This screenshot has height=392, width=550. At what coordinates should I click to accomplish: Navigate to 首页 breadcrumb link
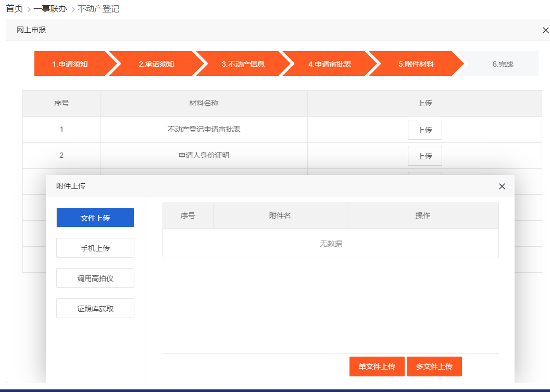[14, 9]
